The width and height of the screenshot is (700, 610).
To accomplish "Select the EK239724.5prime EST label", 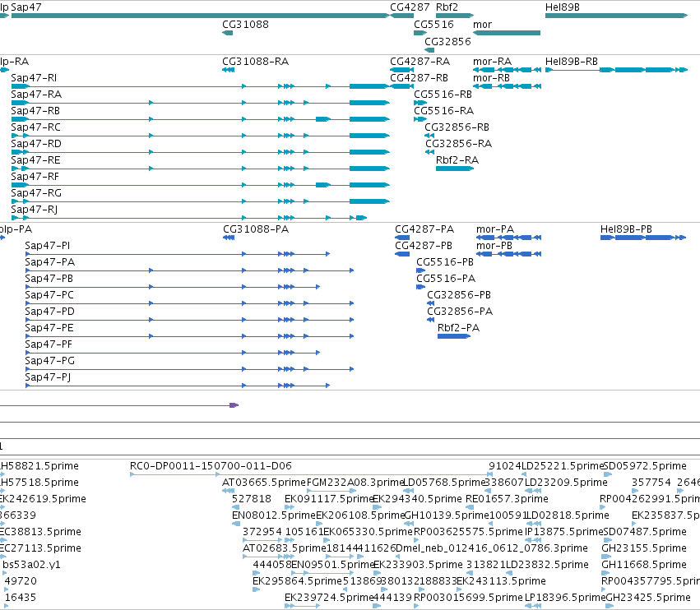I will 329,598.
